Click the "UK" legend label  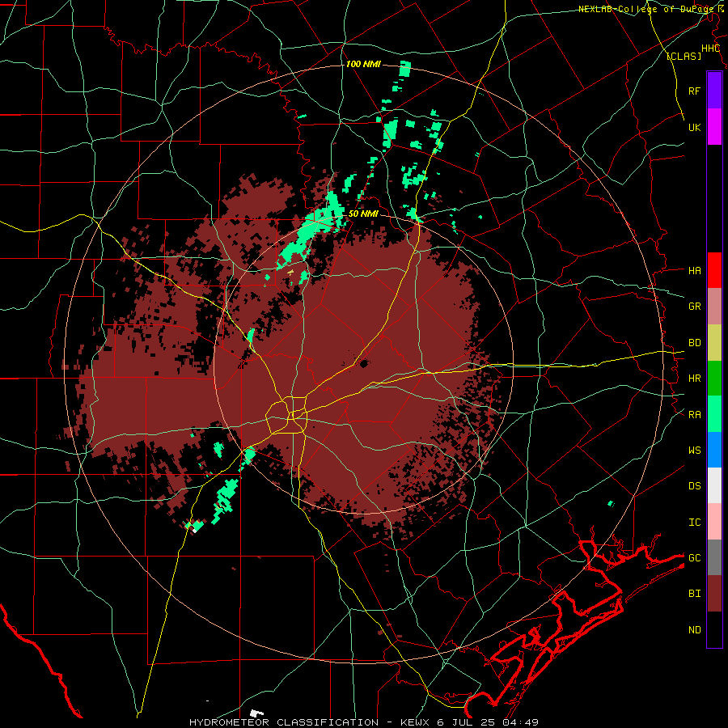click(694, 127)
